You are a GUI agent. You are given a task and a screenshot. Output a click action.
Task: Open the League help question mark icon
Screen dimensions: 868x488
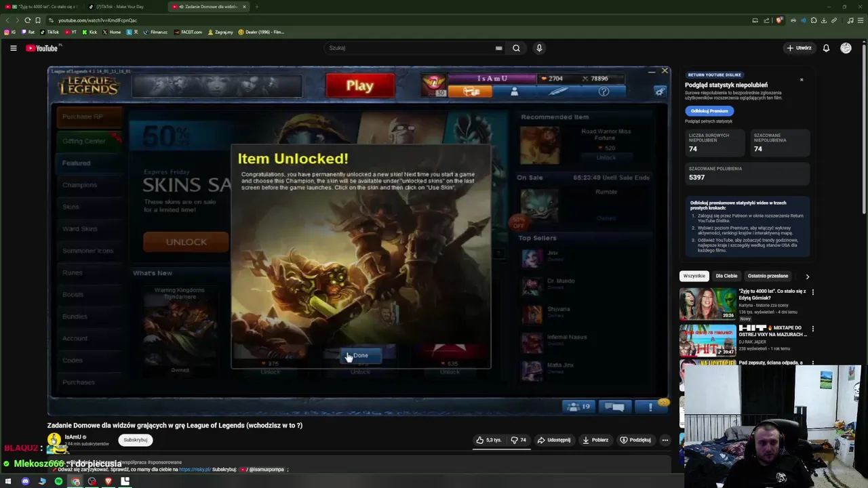[x=604, y=91]
